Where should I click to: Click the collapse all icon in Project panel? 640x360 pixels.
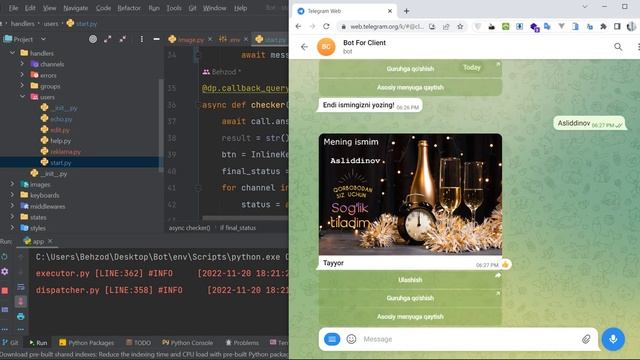pyautogui.click(x=122, y=39)
